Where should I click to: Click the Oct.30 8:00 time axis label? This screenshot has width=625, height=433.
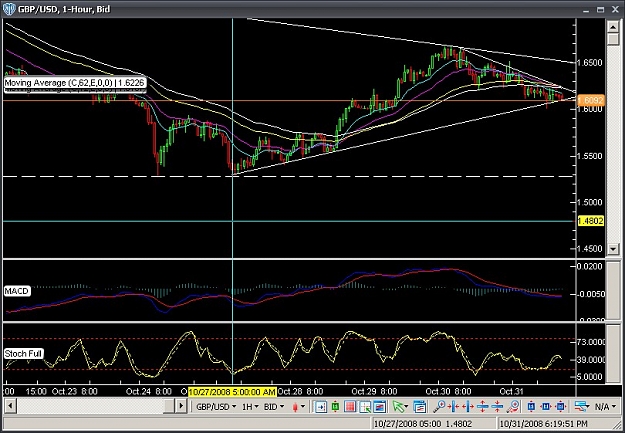click(448, 392)
